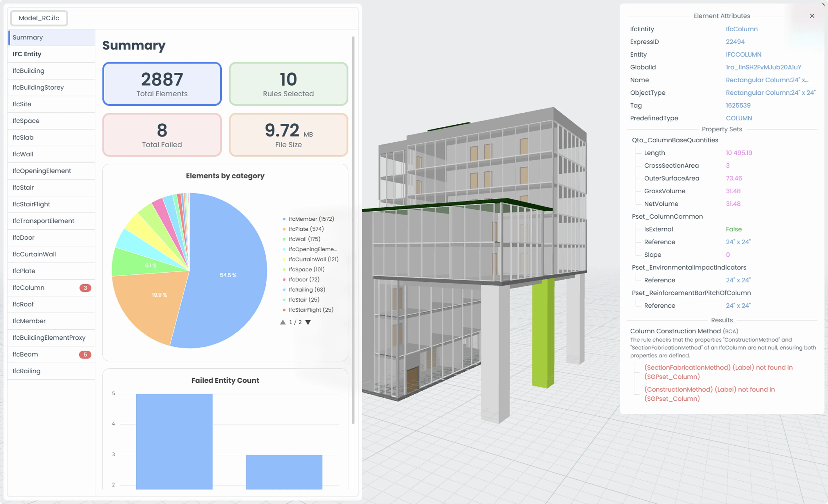The width and height of the screenshot is (828, 504).
Task: Toggle IfcDoor legend dot
Action: coord(284,280)
